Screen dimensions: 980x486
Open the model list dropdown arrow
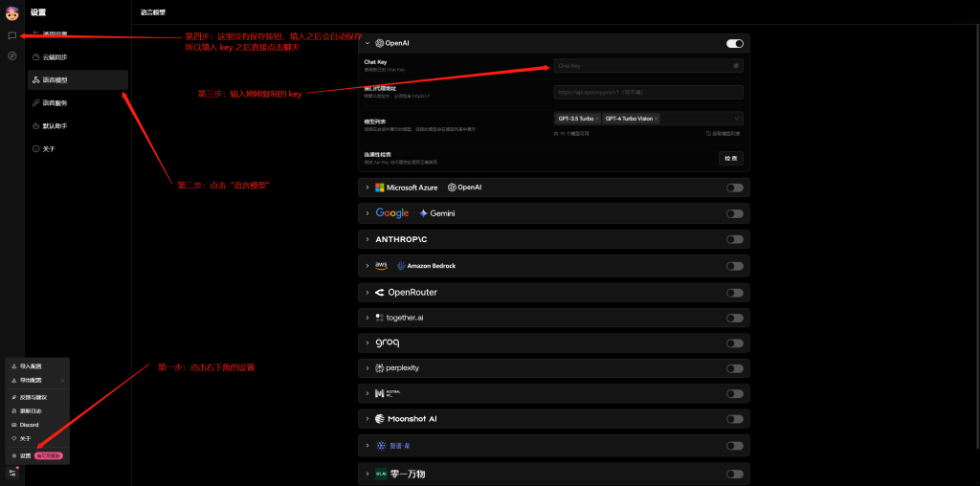tap(736, 119)
